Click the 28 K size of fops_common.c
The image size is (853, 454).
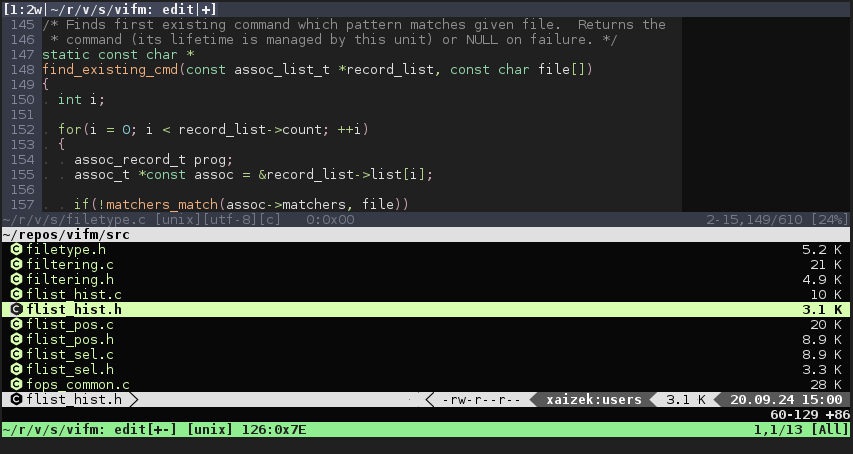pyautogui.click(x=826, y=384)
